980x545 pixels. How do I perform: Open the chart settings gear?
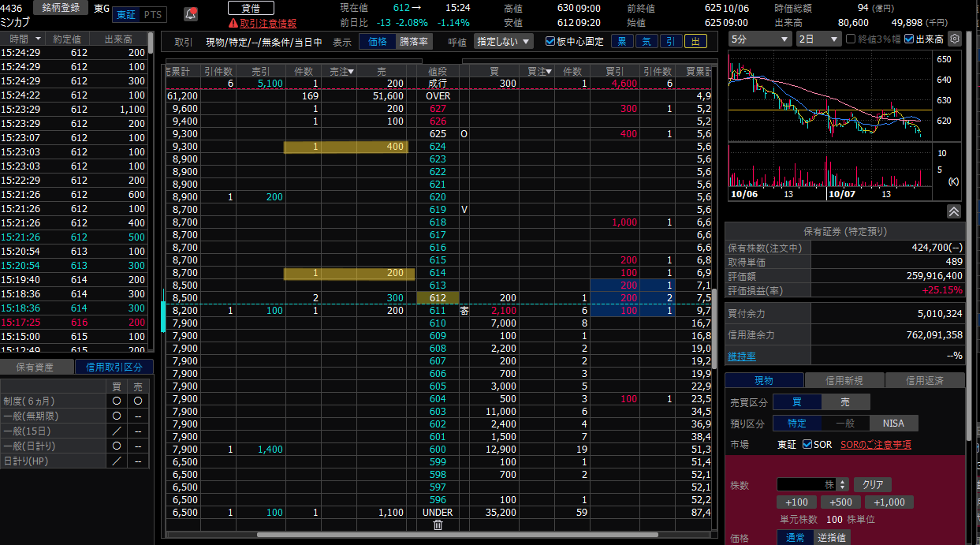[x=955, y=39]
